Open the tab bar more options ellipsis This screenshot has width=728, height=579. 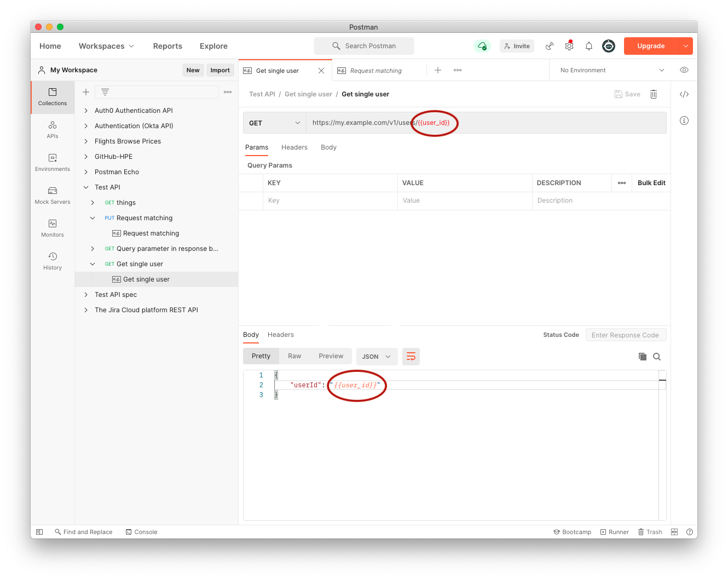pos(458,70)
